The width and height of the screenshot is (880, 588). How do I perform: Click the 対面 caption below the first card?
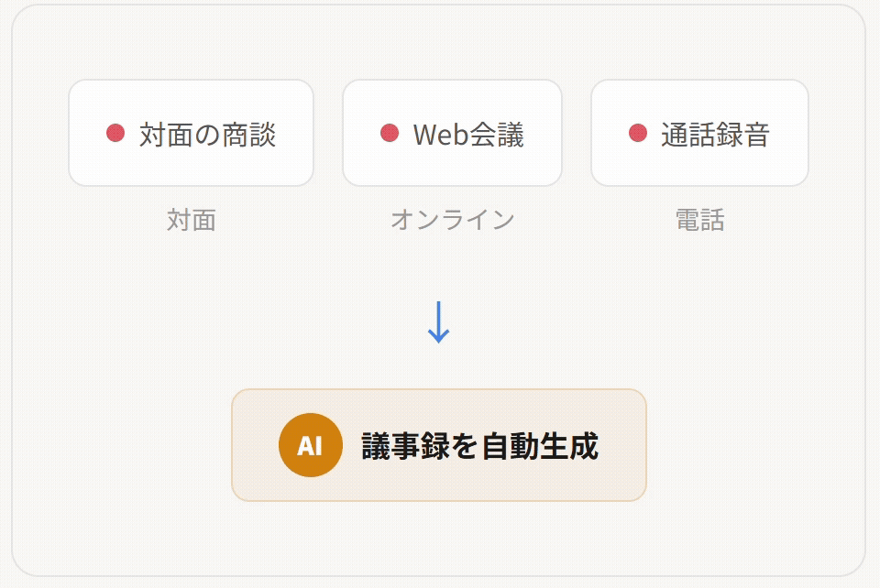pyautogui.click(x=191, y=220)
